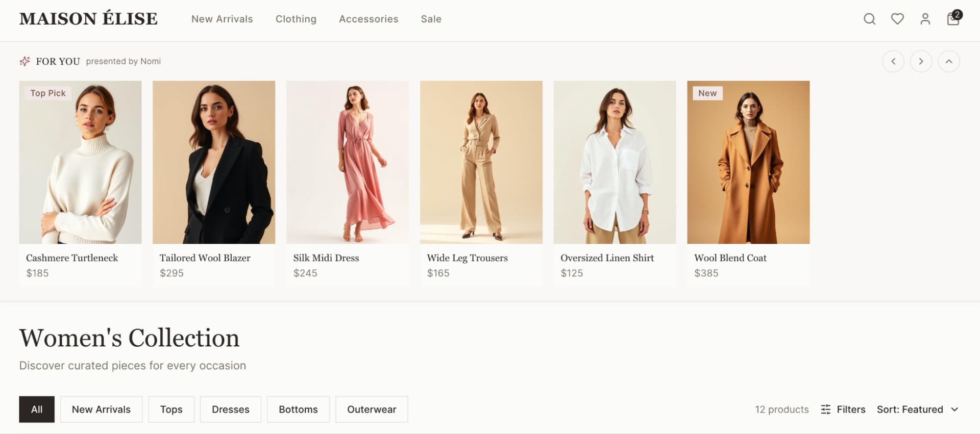Click the Wool Blend Coat title
This screenshot has height=434, width=980.
pyautogui.click(x=730, y=258)
